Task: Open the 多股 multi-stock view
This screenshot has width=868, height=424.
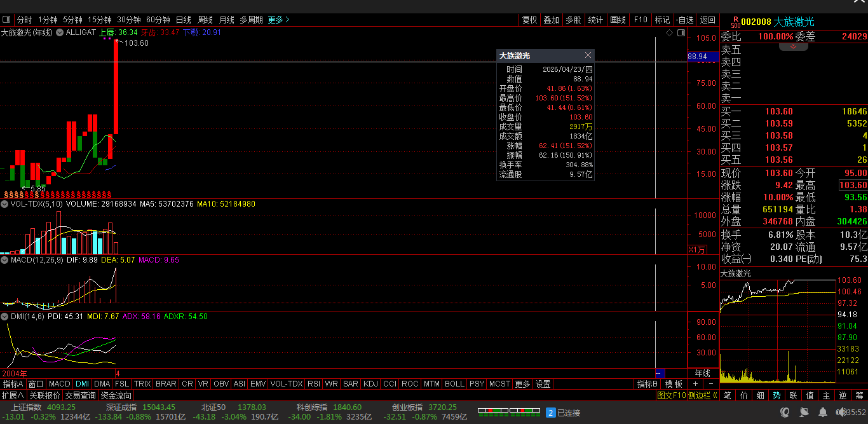Action: 573,20
